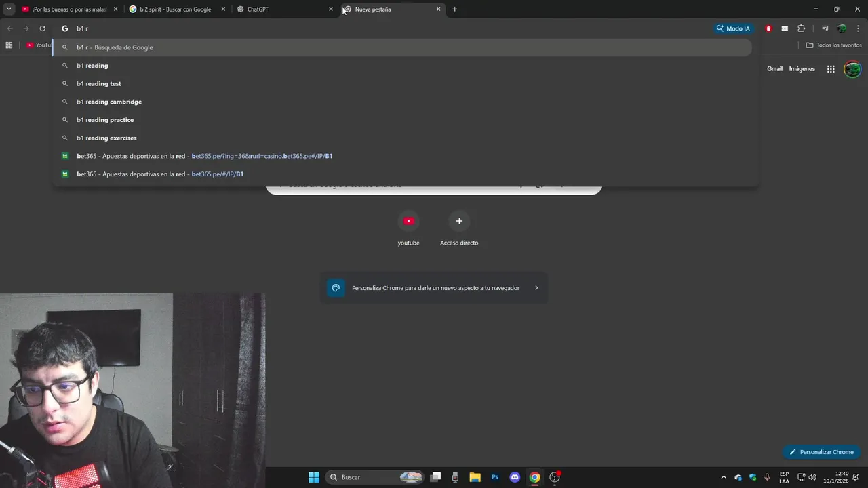Open Windows Security tray icon
Viewport: 868px width, 488px height.
753,477
